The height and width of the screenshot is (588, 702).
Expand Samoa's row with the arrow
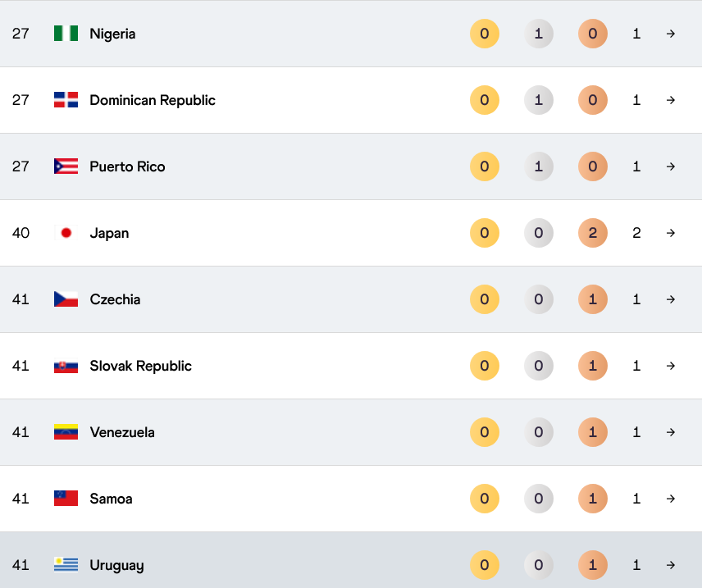671,499
